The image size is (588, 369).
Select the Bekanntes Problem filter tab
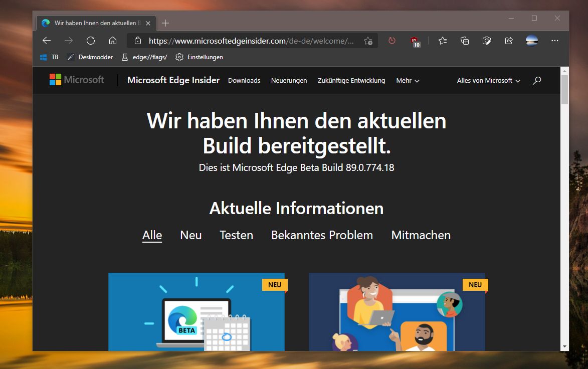[x=322, y=235]
